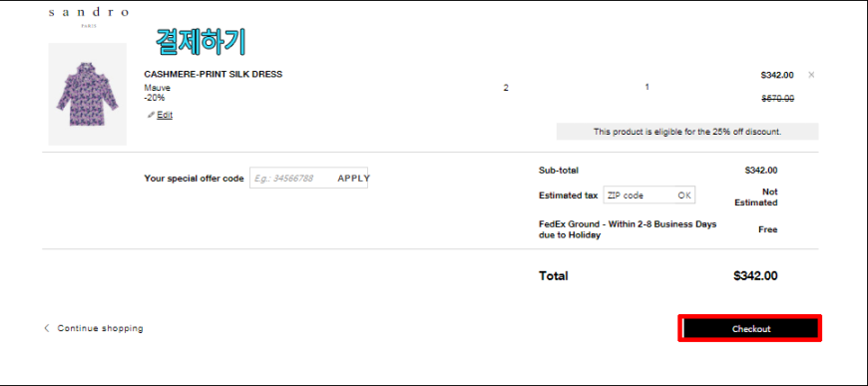868x386 pixels.
Task: Proceed with the black Checkout button
Action: (750, 328)
